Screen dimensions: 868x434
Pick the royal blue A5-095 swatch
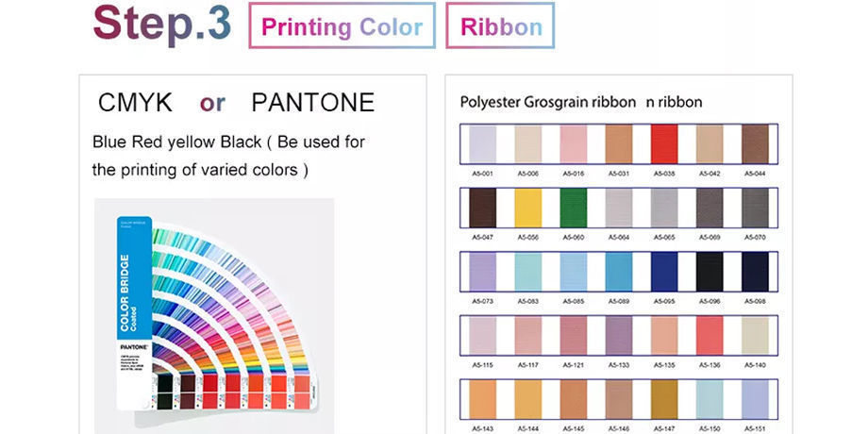663,272
